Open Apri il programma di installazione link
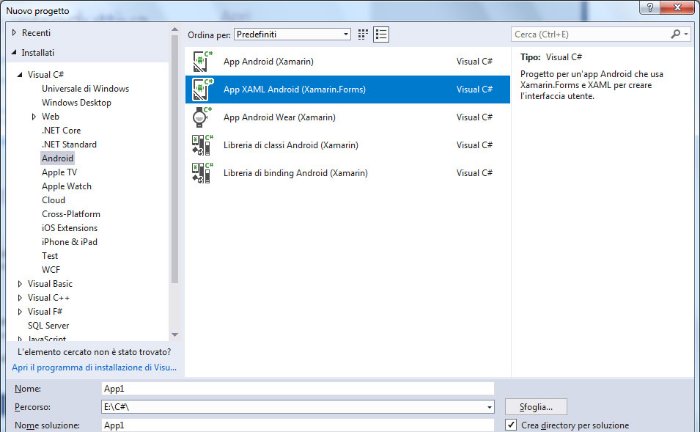The width and height of the screenshot is (700, 432). click(x=94, y=368)
